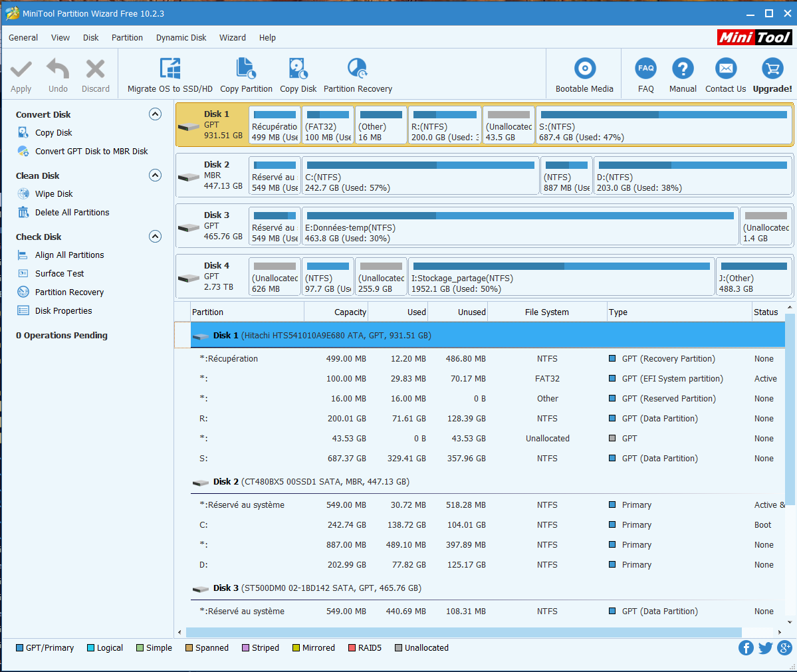Select the E:Données-temp(NTFS) partition block
This screenshot has height=672, width=797.
coord(519,226)
